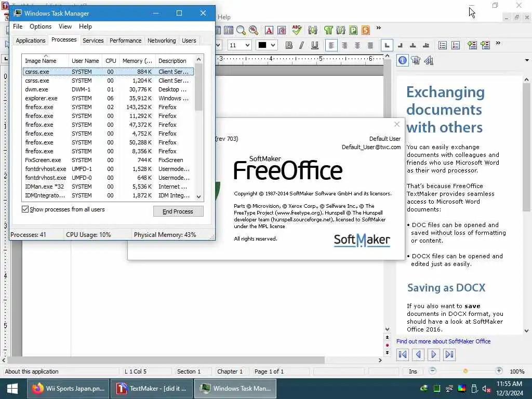Select the FixScreen.exe process row
The image size is (532, 399).
[x=108, y=160]
